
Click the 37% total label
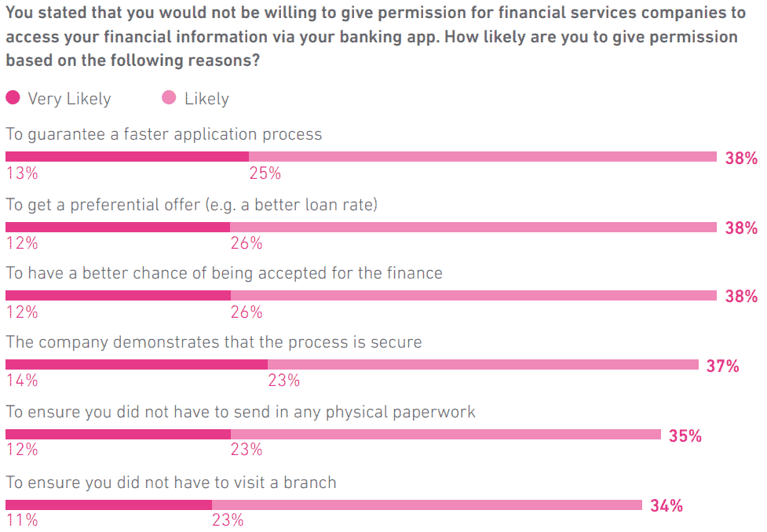tap(722, 366)
